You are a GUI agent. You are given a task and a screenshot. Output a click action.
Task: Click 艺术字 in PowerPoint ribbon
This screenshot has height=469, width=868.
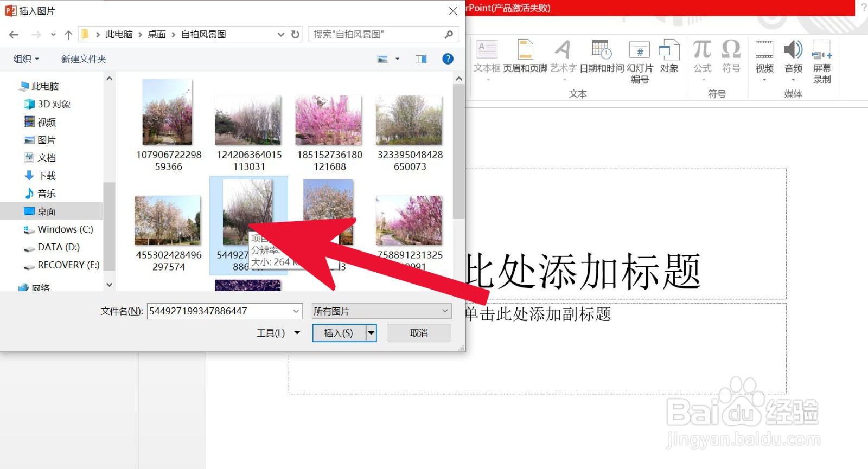point(564,60)
